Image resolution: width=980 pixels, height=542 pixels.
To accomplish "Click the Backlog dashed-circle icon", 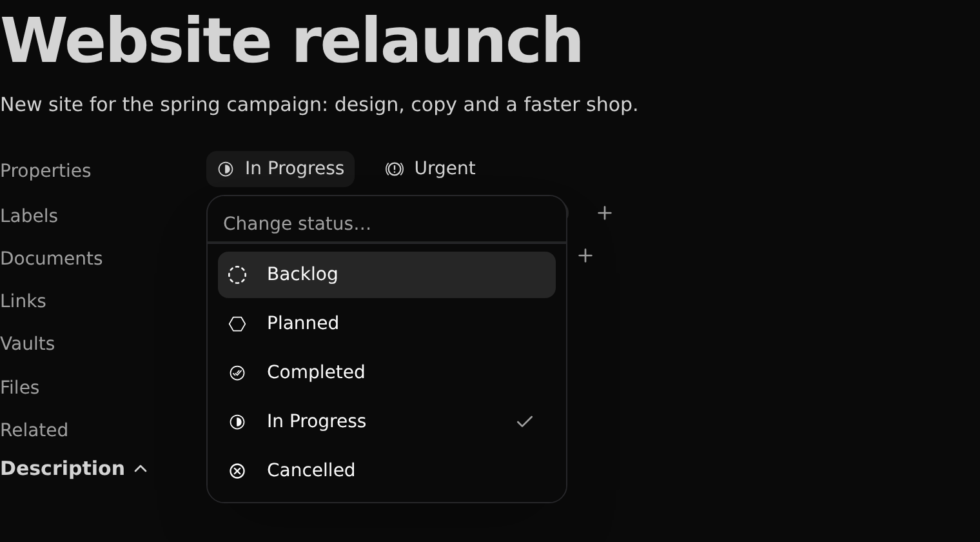I will point(237,275).
